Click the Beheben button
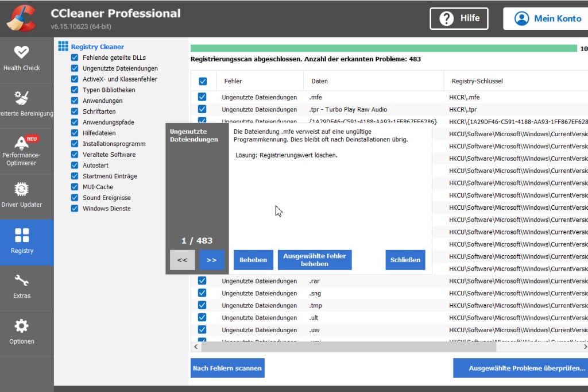The height and width of the screenshot is (392, 588). [x=253, y=260]
